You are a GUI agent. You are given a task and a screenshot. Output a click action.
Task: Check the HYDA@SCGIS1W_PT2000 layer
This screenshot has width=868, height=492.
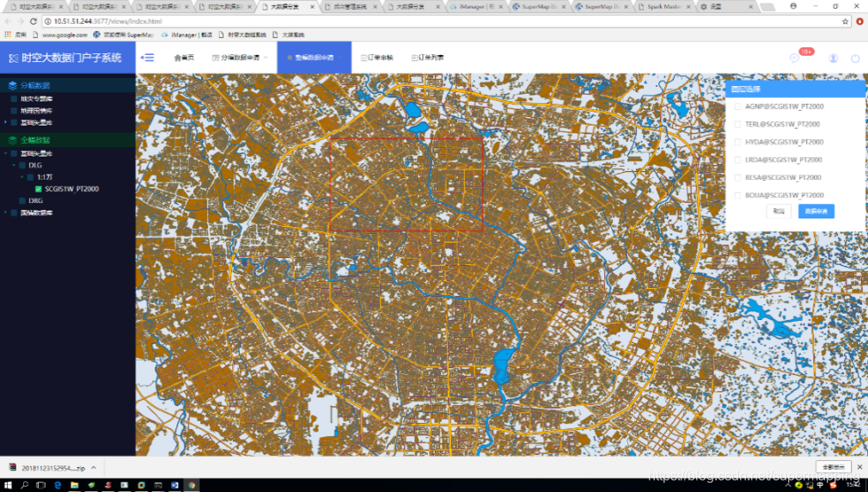tap(737, 142)
